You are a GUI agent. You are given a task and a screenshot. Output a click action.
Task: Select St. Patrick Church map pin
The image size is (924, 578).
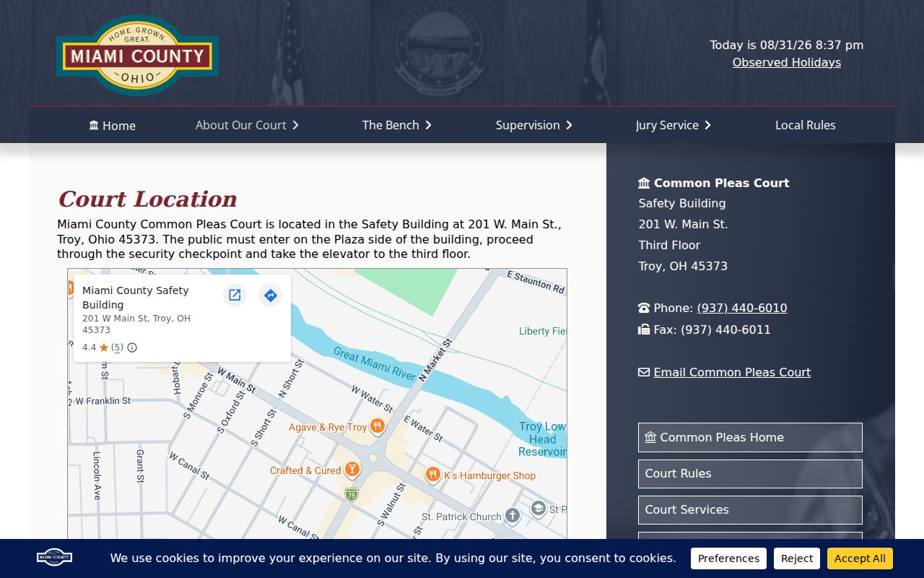click(x=512, y=516)
